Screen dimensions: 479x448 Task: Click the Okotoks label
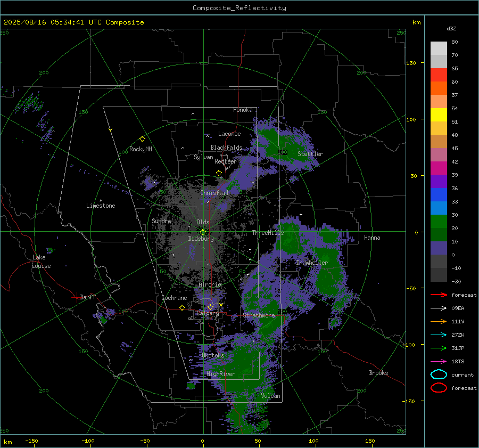click(x=213, y=355)
